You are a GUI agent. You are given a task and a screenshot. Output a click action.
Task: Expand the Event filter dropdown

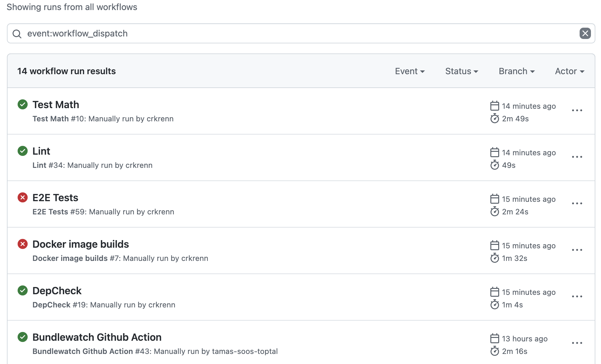coord(410,71)
